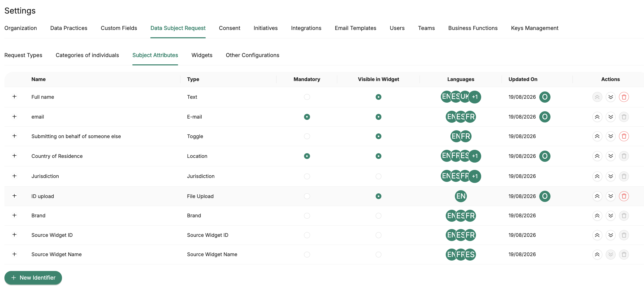
Task: Delete the Full name attribute
Action: [x=624, y=97]
